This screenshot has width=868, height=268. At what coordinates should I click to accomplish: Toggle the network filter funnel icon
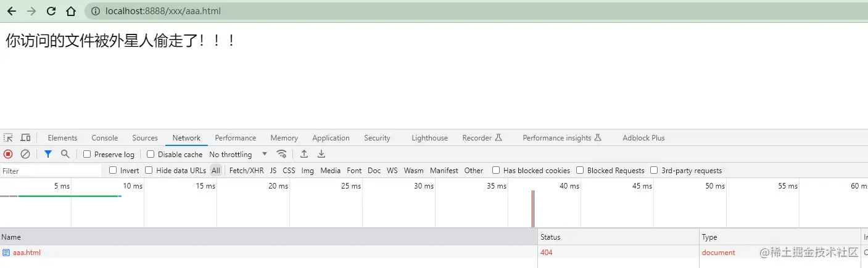(48, 154)
